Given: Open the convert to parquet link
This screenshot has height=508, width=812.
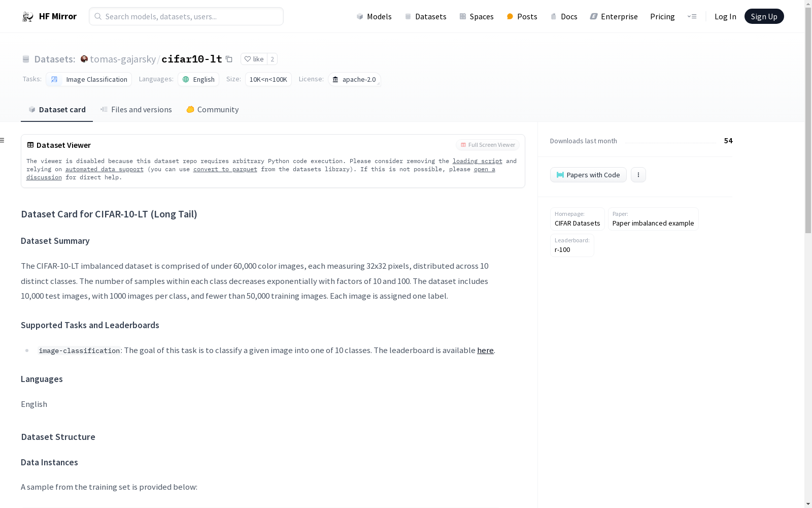Looking at the screenshot, I should point(225,169).
